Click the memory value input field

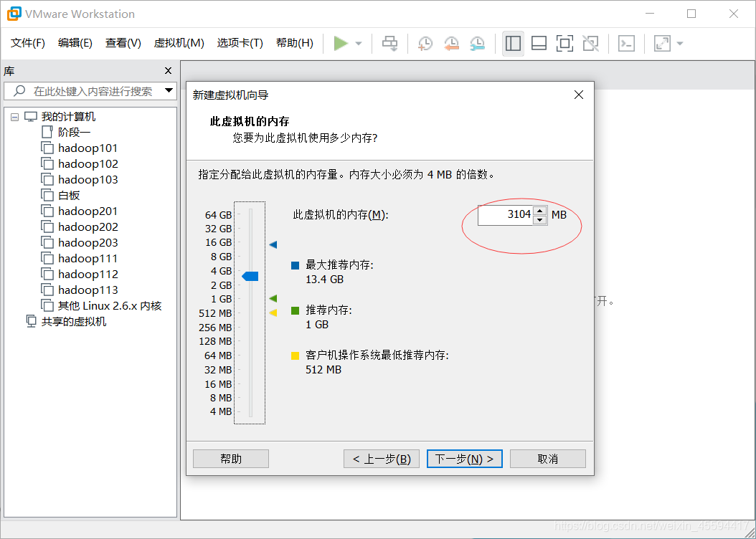click(505, 214)
